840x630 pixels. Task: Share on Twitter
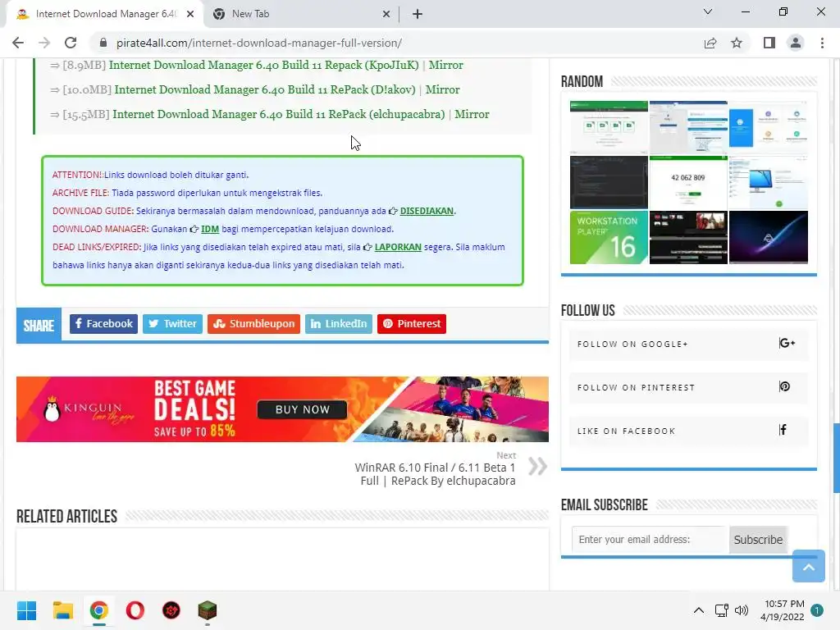[172, 323]
